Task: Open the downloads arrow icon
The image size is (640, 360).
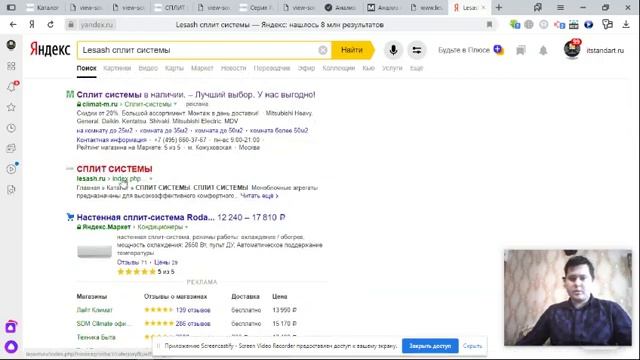Action: 626,24
